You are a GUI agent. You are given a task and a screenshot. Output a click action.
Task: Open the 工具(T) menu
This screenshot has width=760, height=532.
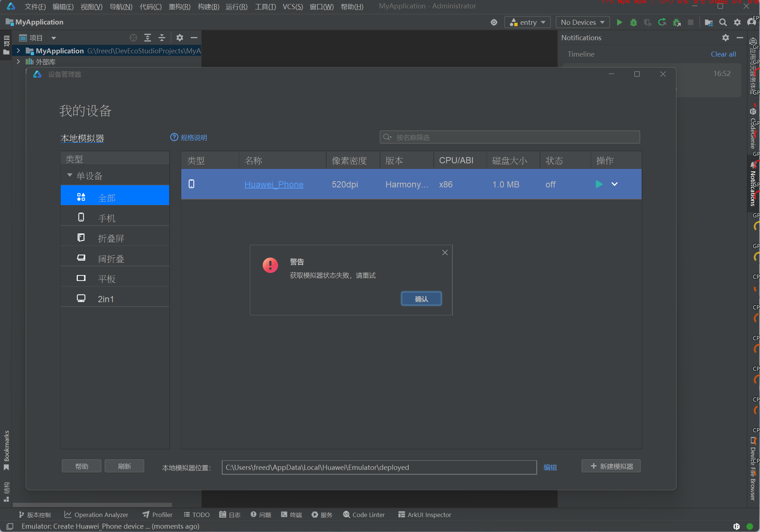point(265,7)
